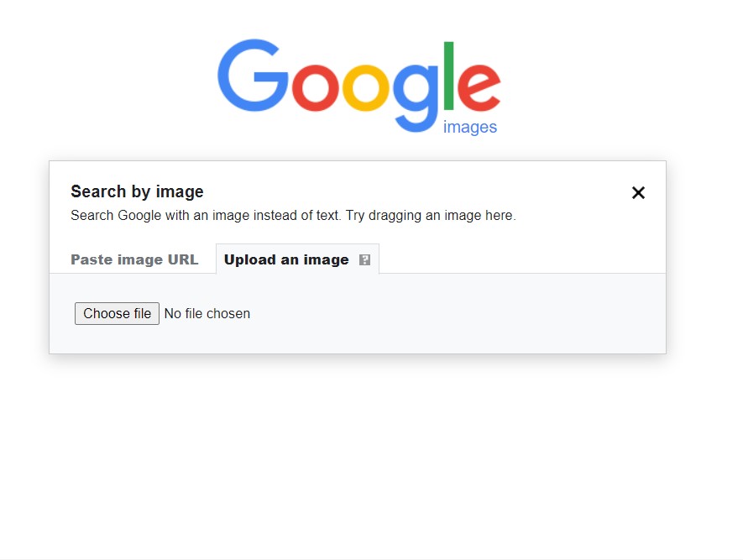Click the small "images" label under the logo
Screen dimensions: 743x560
[x=469, y=128]
